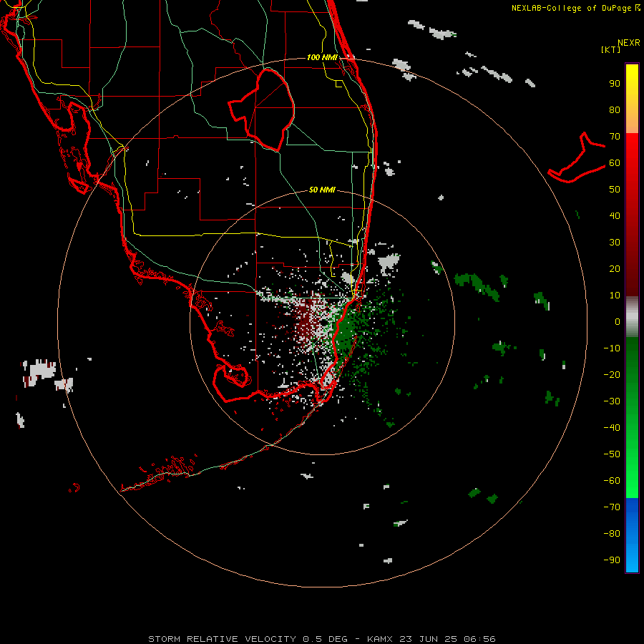
Task: Click the KT units label above color scale
Action: (x=611, y=49)
